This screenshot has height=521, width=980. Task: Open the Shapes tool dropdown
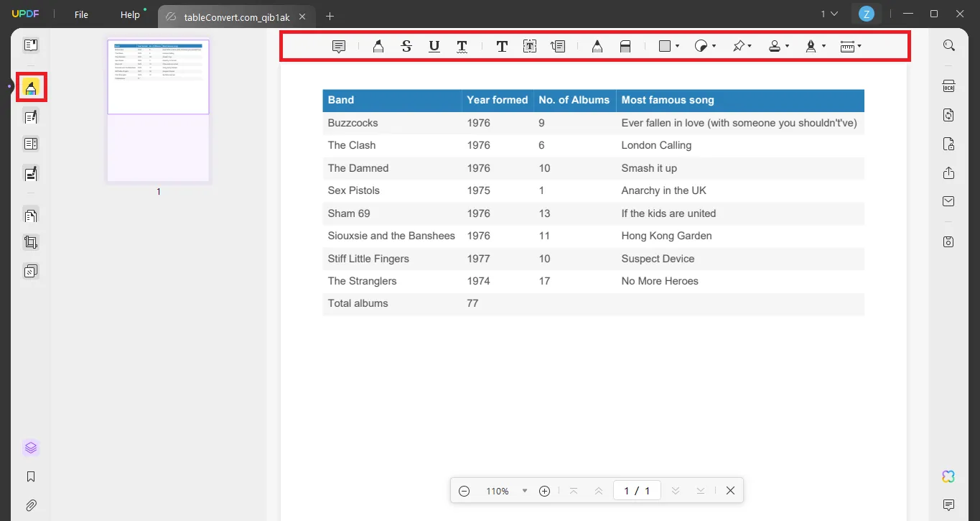point(668,46)
